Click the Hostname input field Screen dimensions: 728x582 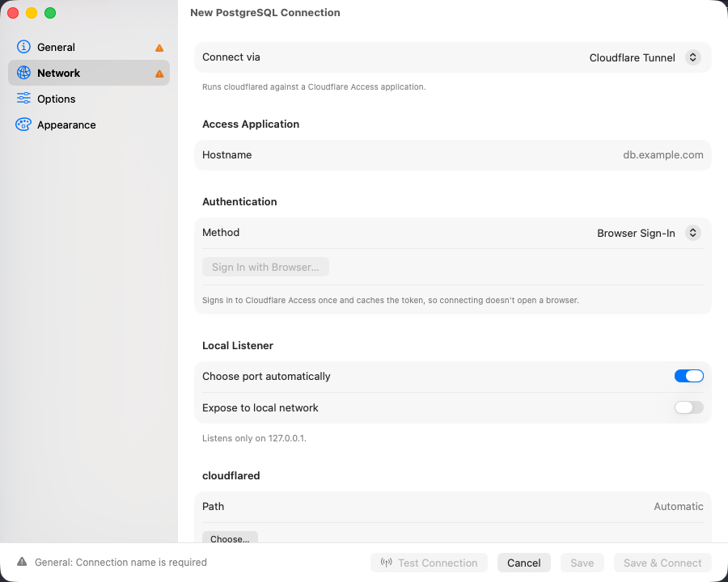point(453,155)
